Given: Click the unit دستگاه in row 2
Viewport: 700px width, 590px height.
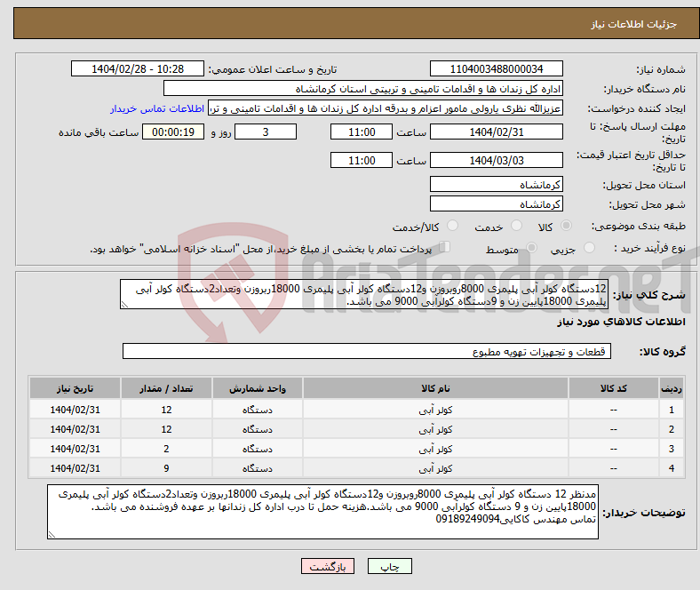Looking at the screenshot, I should (x=258, y=429).
